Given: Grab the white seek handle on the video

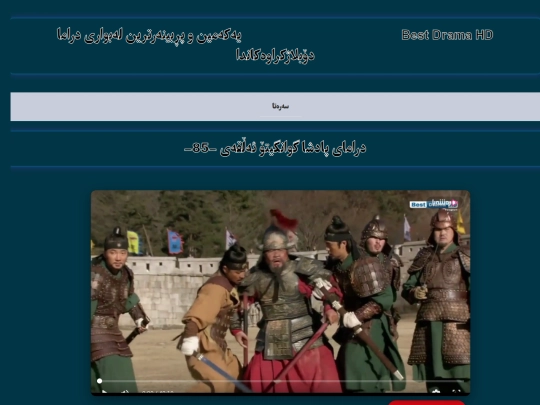Looking at the screenshot, I should (x=100, y=381).
